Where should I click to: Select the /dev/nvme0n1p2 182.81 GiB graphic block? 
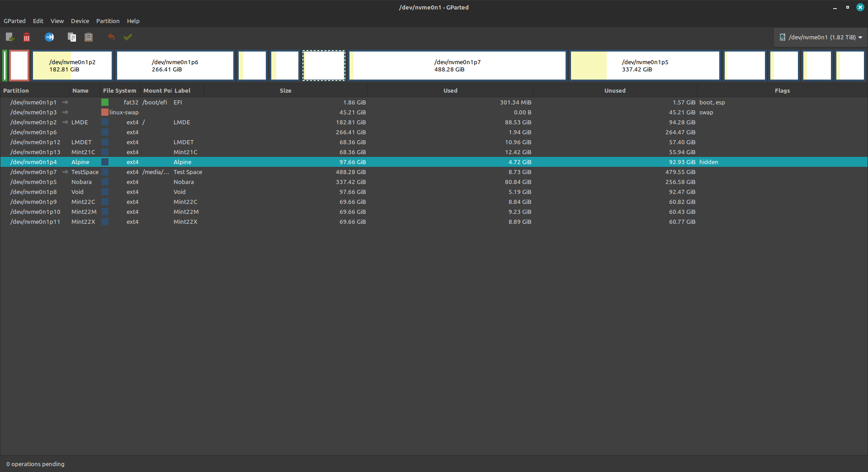tap(72, 66)
